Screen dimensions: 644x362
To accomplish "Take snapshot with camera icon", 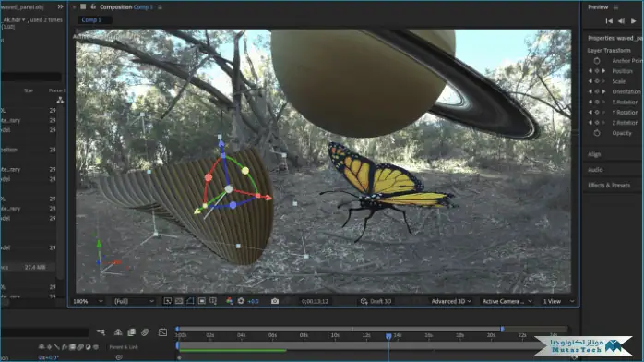I will 275,301.
